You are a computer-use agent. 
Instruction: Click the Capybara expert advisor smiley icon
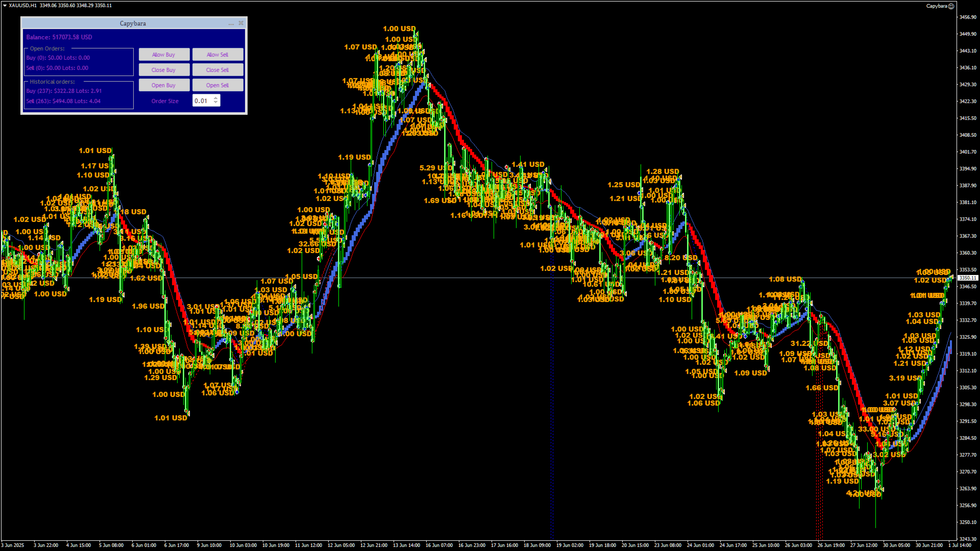click(x=951, y=6)
